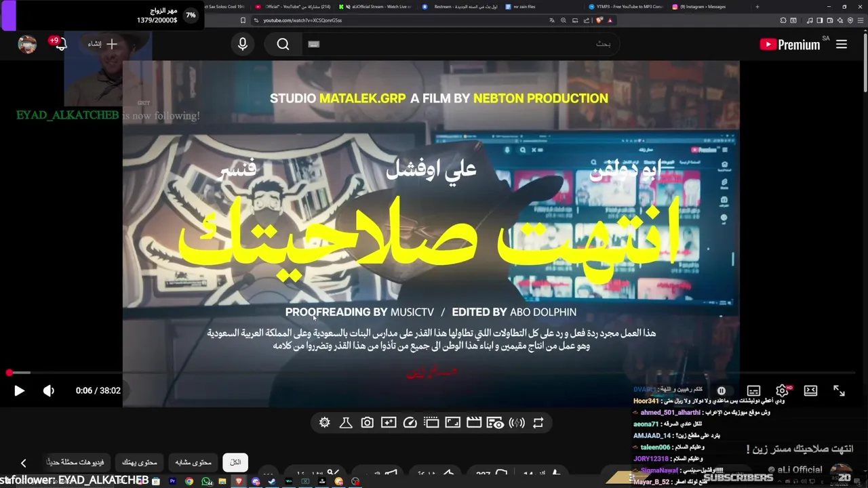868x488 pixels.
Task: Click the clapperboard icon in floating toolbar
Action: (x=474, y=422)
